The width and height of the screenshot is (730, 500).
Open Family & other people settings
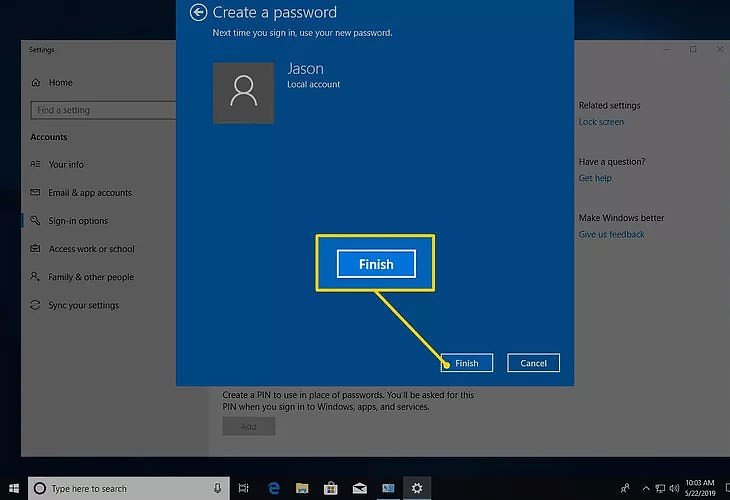(90, 277)
